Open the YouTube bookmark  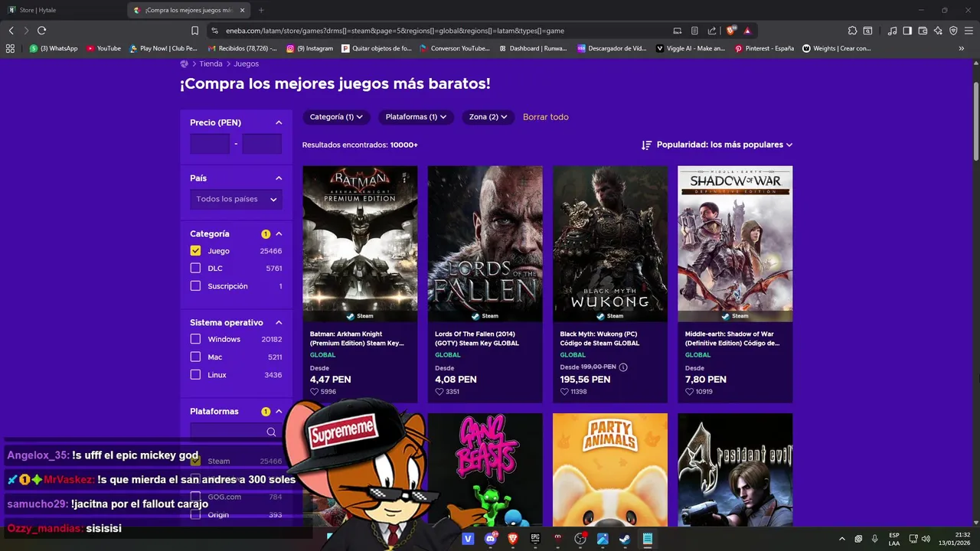tap(103, 48)
